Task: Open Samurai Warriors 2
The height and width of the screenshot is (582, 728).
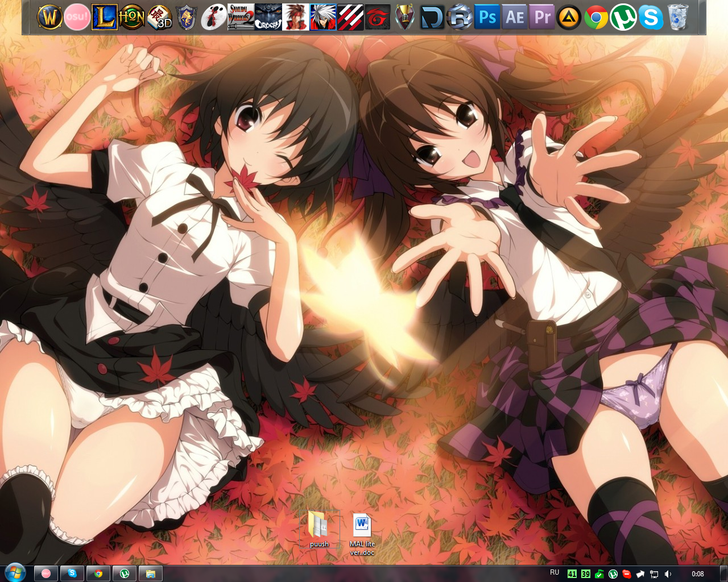Action: pos(241,16)
